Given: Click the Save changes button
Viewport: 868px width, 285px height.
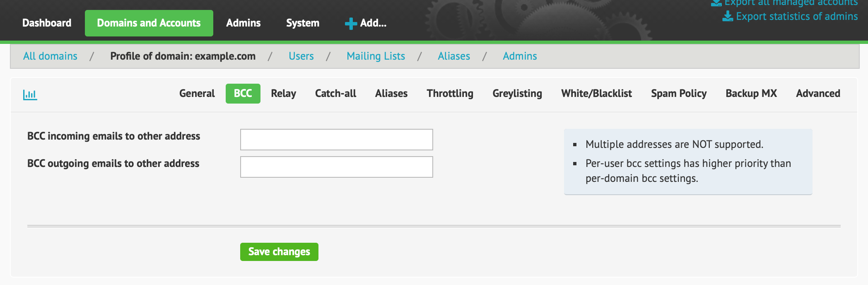Looking at the screenshot, I should pyautogui.click(x=279, y=252).
